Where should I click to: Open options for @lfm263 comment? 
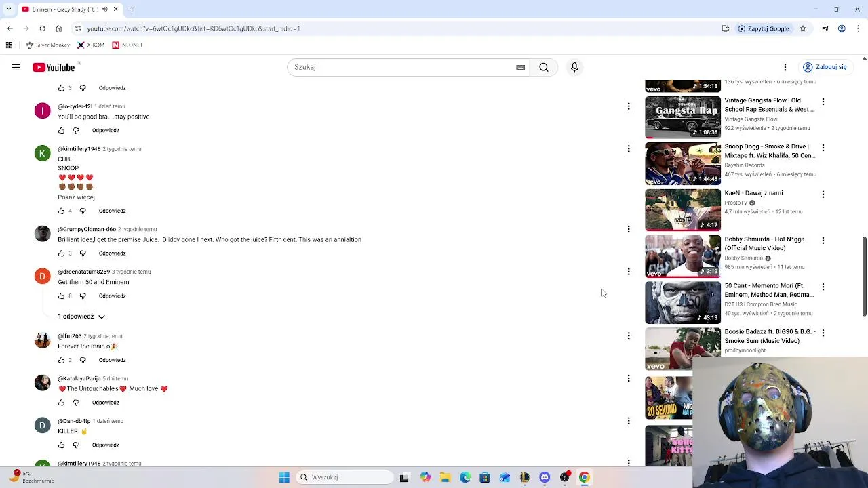click(x=629, y=335)
